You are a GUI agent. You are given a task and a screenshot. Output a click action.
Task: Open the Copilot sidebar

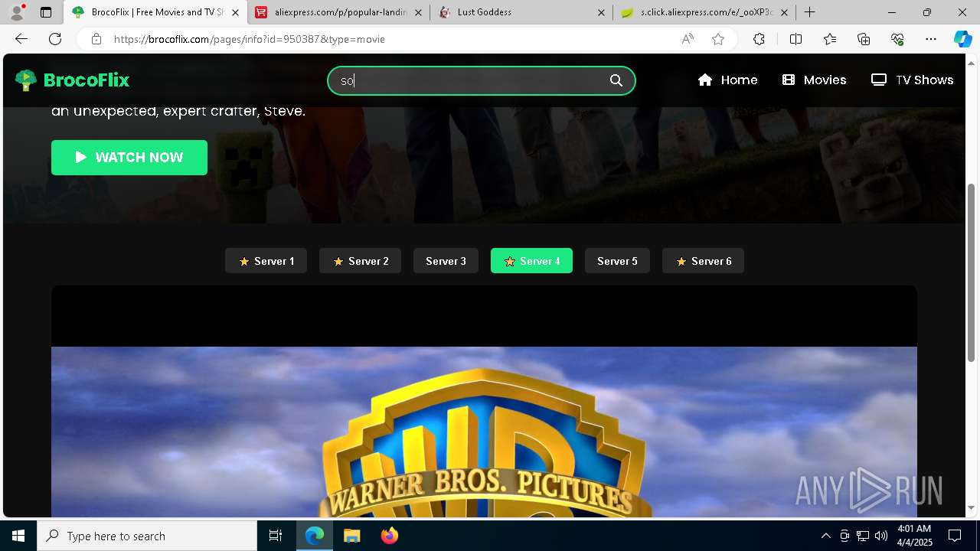click(x=962, y=39)
